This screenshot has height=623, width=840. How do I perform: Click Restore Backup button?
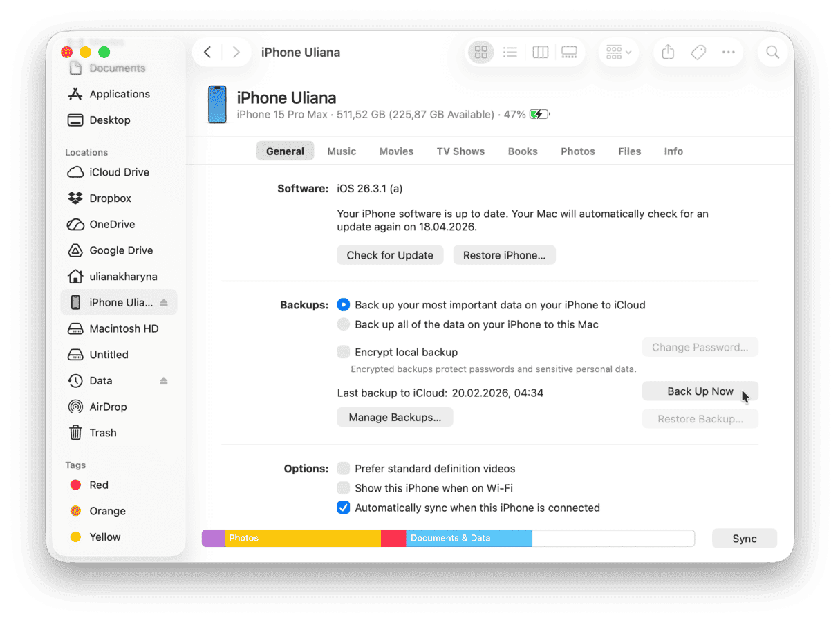click(700, 419)
